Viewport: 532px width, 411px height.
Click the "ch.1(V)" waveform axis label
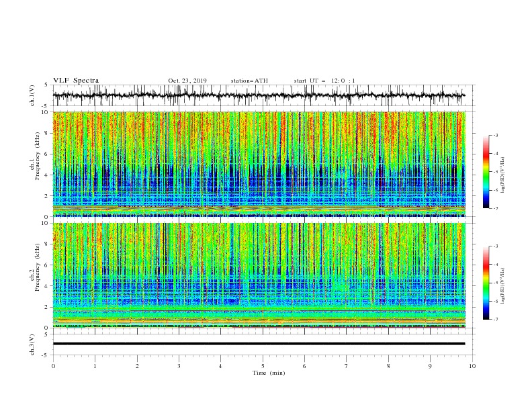(x=32, y=95)
